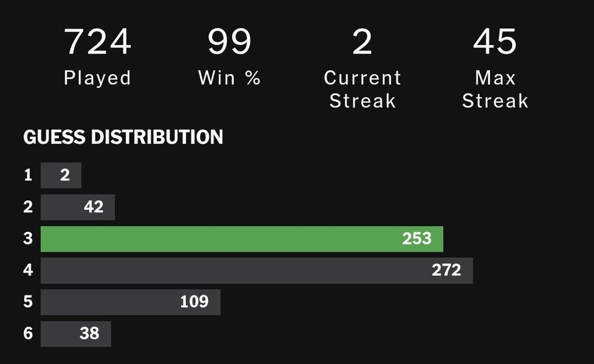The height and width of the screenshot is (364, 594).
Task: Click row label 1 in guess distribution
Action: point(28,175)
